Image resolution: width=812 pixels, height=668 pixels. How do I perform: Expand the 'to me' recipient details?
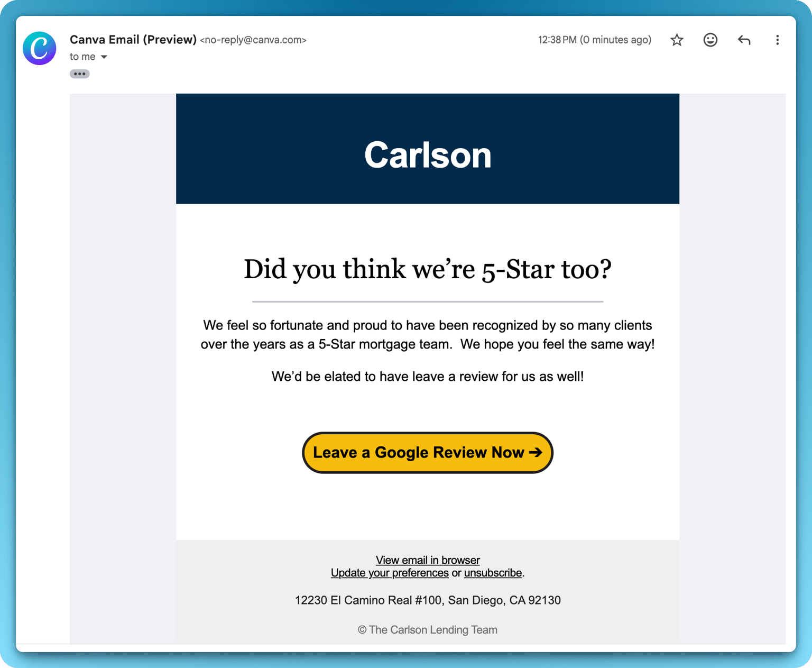104,57
